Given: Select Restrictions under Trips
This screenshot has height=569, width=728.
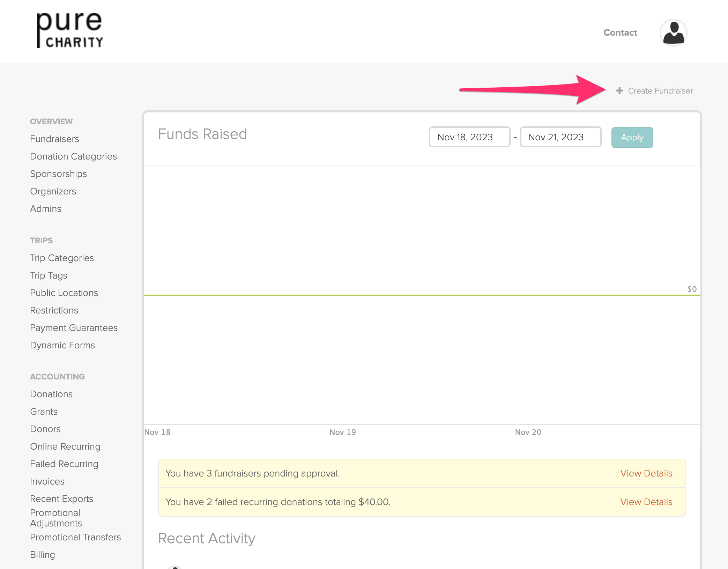Looking at the screenshot, I should (x=54, y=310).
